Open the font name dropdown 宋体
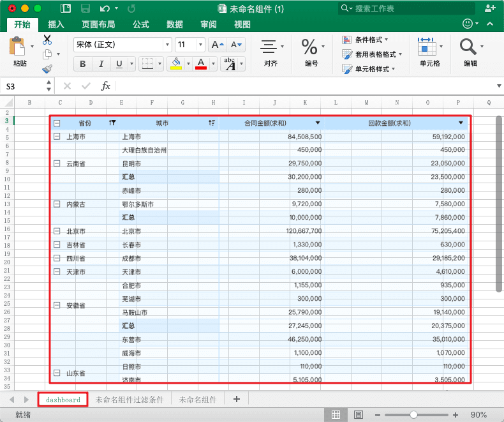This screenshot has height=422, width=504. coord(167,45)
